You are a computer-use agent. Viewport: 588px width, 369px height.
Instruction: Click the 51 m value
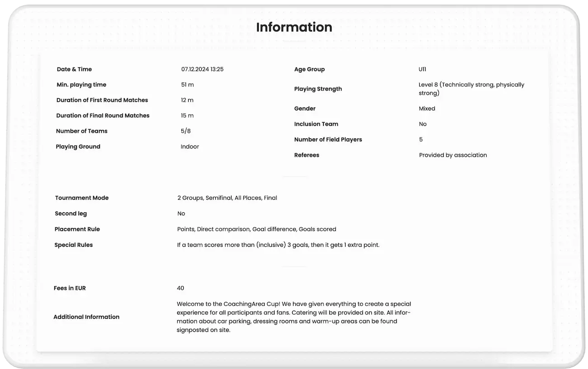point(187,85)
